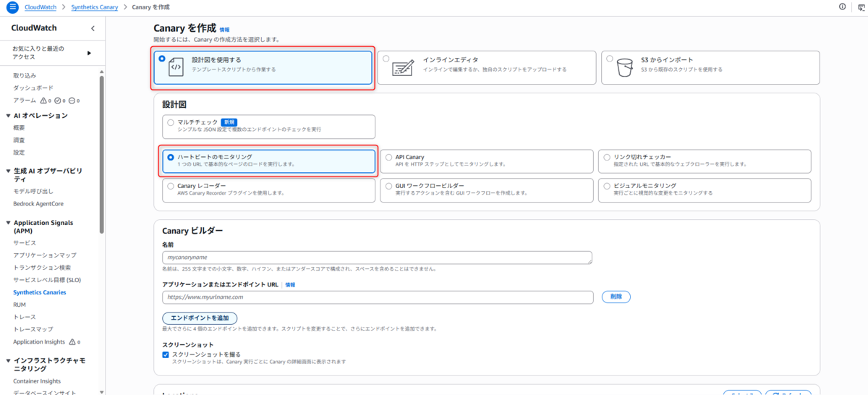
Task: Click the insufficient data alarm count icon
Action: 72,101
